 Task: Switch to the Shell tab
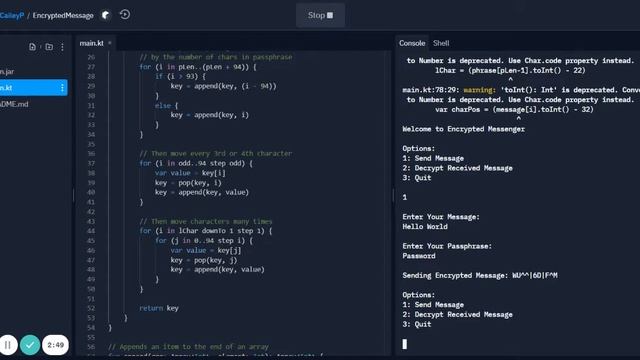pos(441,43)
